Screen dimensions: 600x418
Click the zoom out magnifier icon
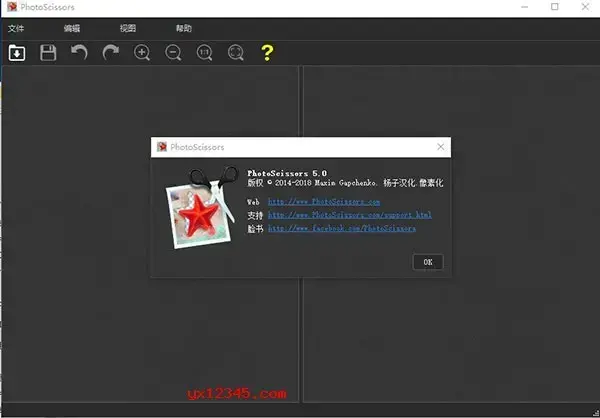(173, 52)
